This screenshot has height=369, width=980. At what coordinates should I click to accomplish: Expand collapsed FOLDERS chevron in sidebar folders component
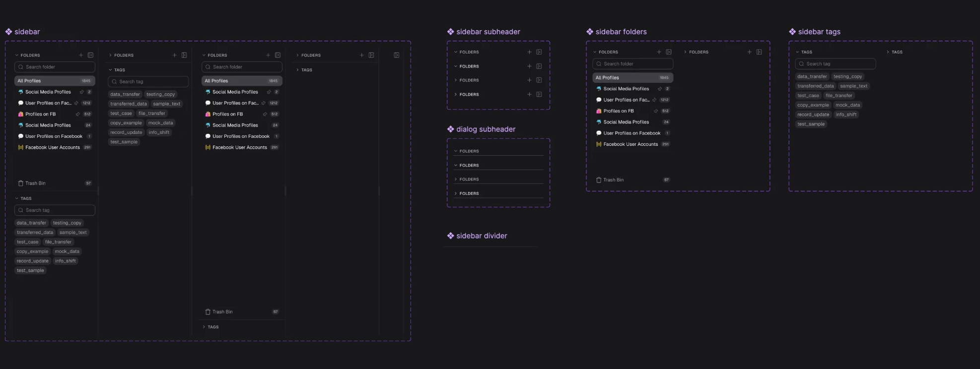click(x=685, y=52)
